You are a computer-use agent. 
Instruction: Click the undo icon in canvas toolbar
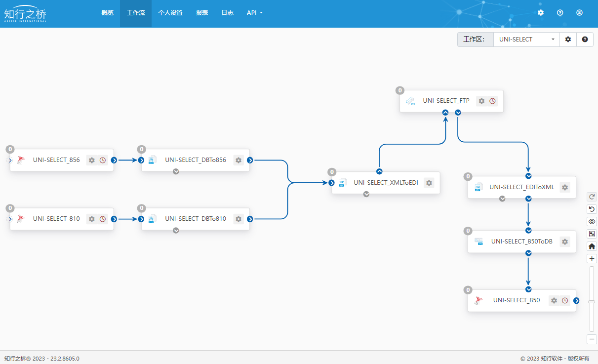click(592, 209)
